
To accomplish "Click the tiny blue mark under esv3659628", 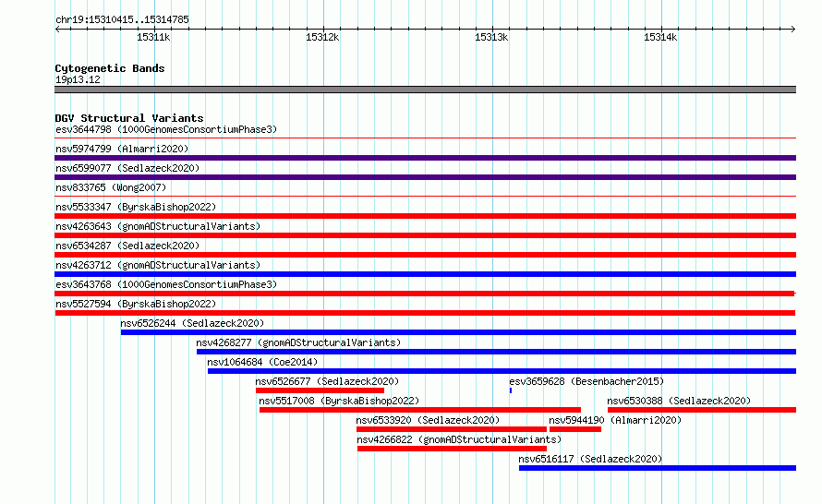I will coord(511,390).
